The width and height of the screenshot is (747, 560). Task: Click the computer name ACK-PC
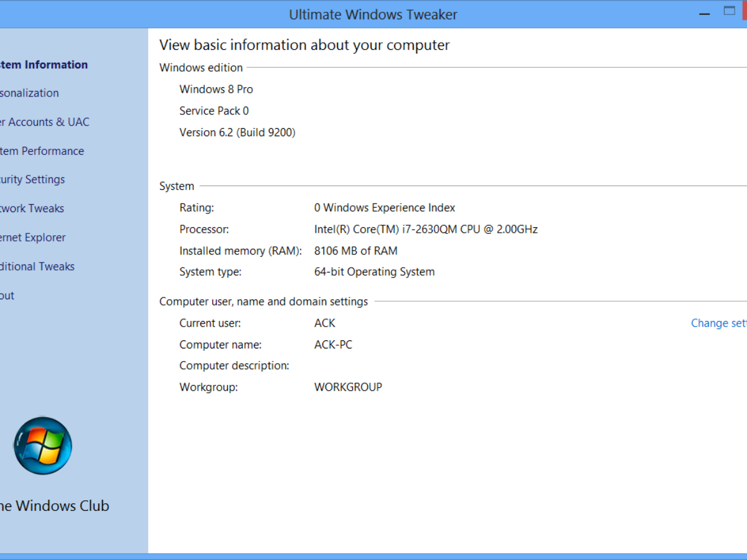[x=333, y=345]
